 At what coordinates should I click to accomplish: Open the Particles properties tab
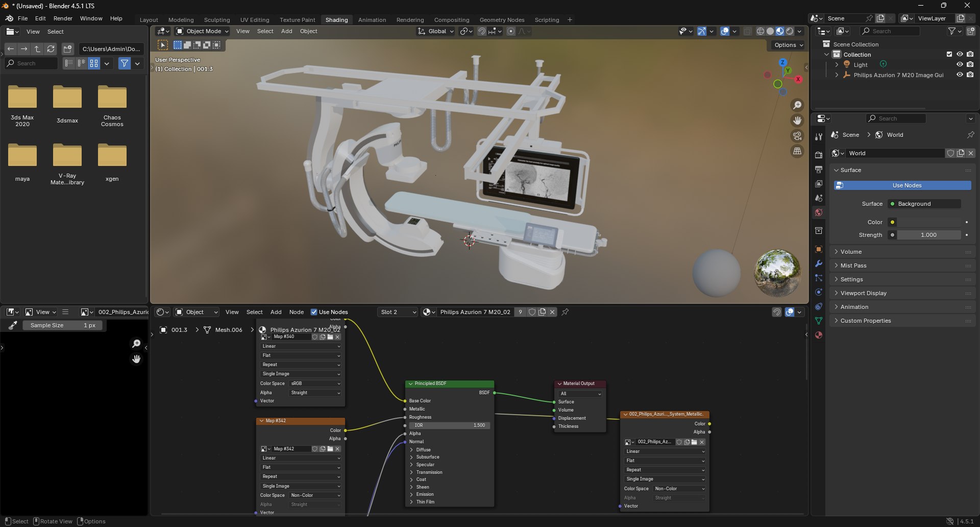pyautogui.click(x=819, y=278)
